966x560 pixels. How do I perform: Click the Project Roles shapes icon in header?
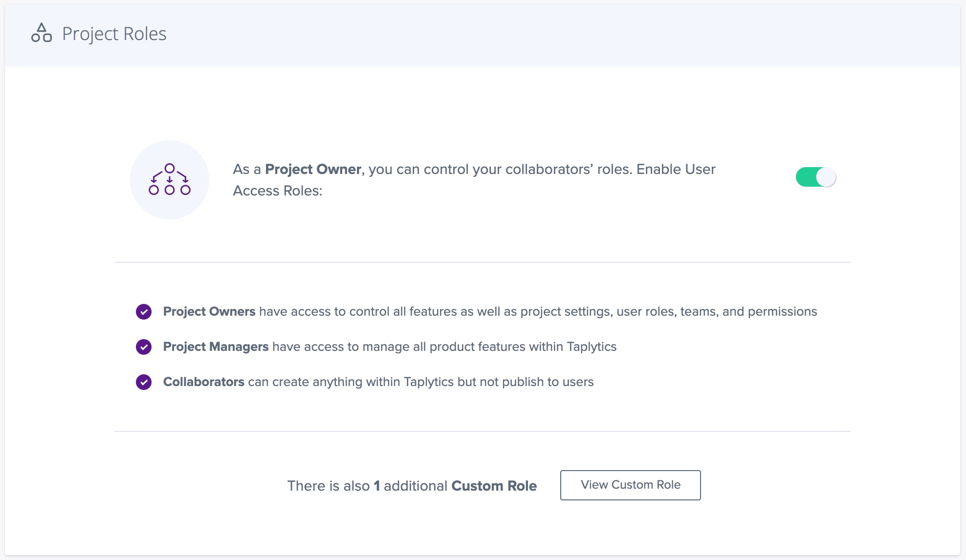pyautogui.click(x=42, y=33)
